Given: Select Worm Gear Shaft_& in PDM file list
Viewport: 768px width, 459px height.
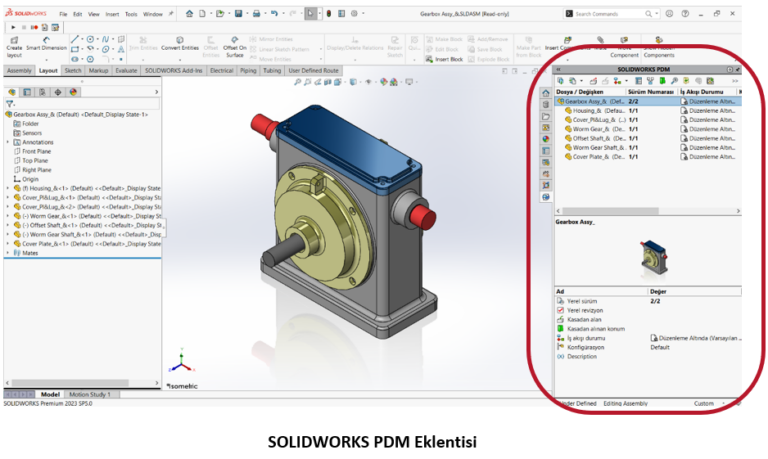Looking at the screenshot, I should (x=598, y=147).
